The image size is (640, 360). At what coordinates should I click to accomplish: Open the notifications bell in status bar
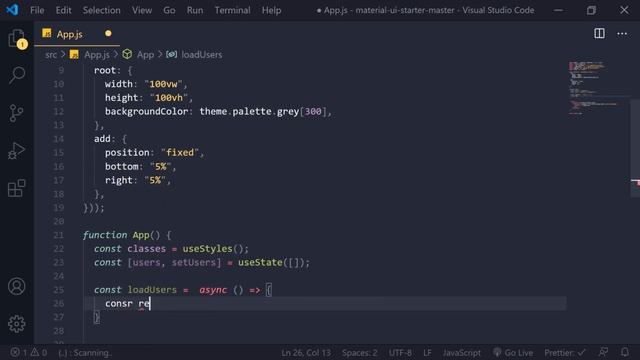tap(625, 352)
